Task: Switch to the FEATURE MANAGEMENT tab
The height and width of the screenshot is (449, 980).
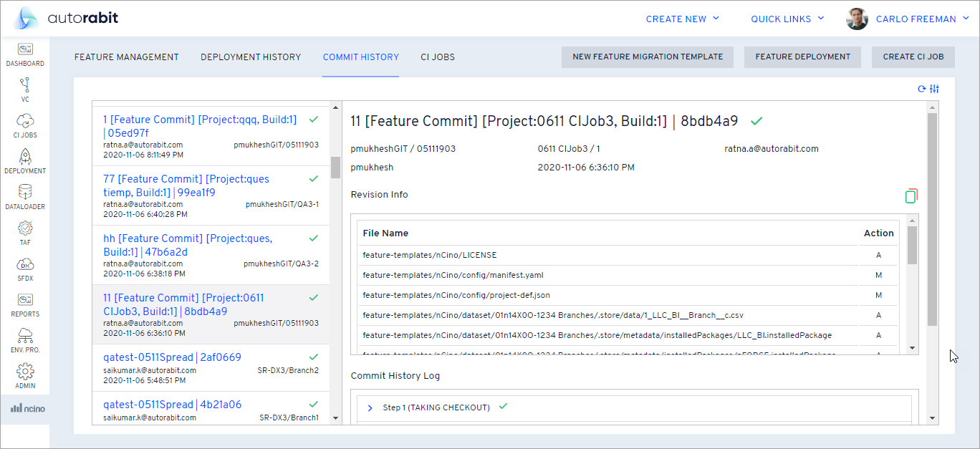Action: 126,57
